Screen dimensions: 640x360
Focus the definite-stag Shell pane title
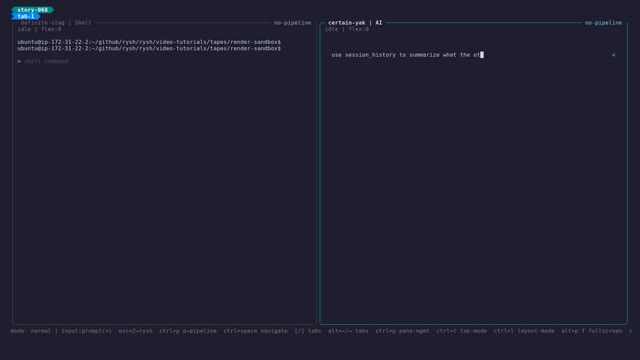(x=56, y=23)
